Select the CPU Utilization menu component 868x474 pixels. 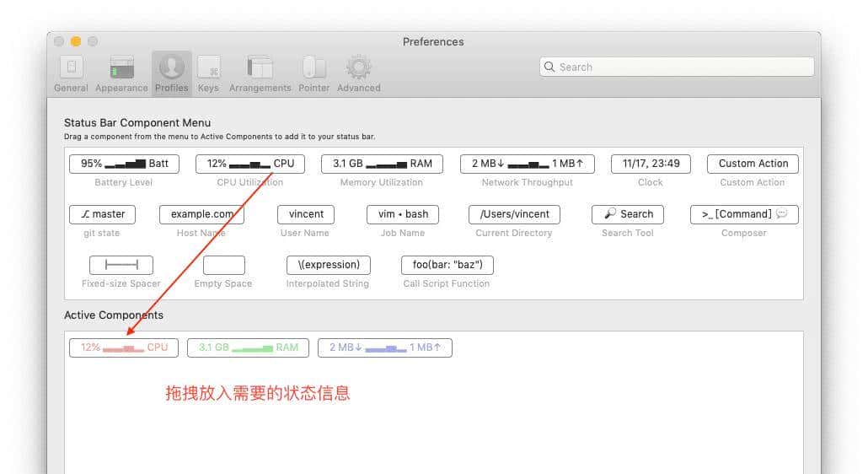pyautogui.click(x=250, y=164)
